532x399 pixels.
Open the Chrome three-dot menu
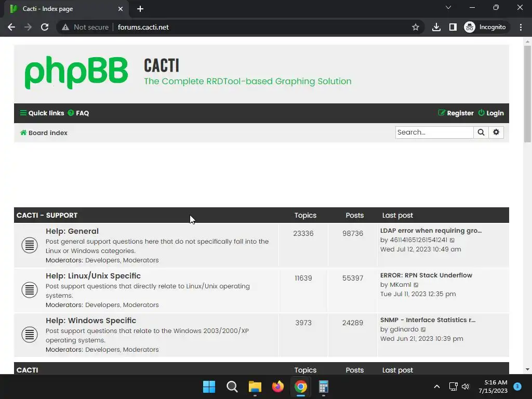tap(521, 27)
